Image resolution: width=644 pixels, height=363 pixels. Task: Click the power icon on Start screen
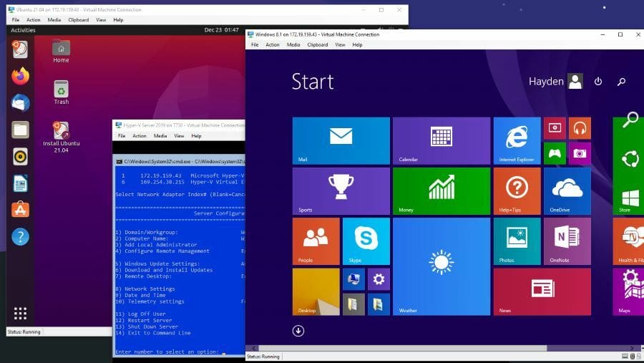pyautogui.click(x=598, y=82)
